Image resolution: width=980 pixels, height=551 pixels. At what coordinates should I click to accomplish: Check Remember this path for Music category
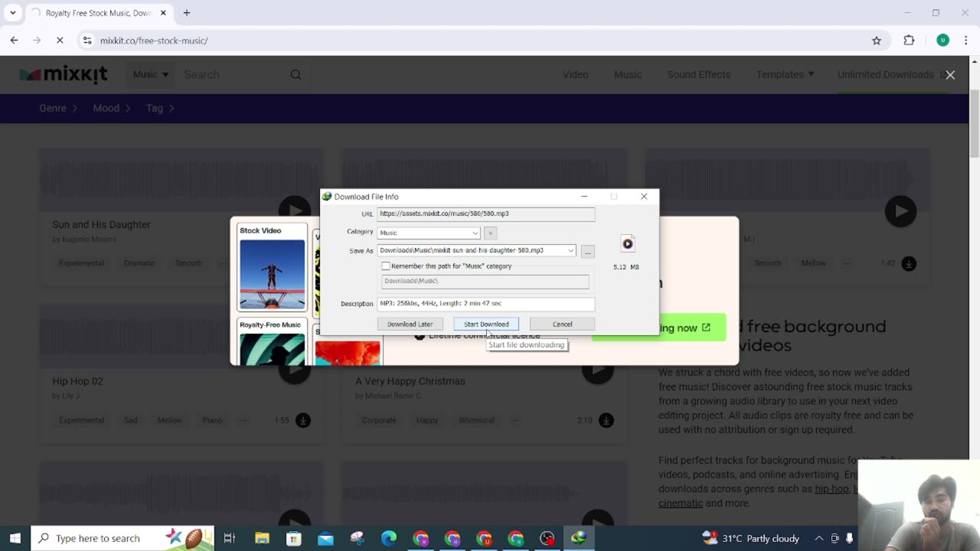(x=386, y=266)
